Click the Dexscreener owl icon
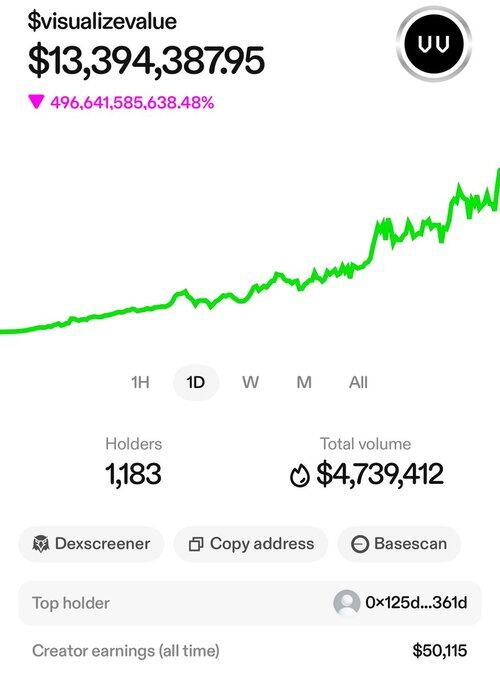 point(41,544)
